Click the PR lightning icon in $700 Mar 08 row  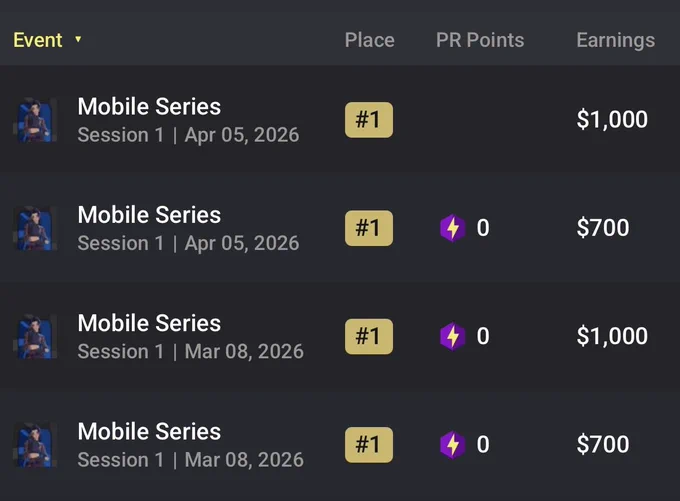click(x=452, y=445)
